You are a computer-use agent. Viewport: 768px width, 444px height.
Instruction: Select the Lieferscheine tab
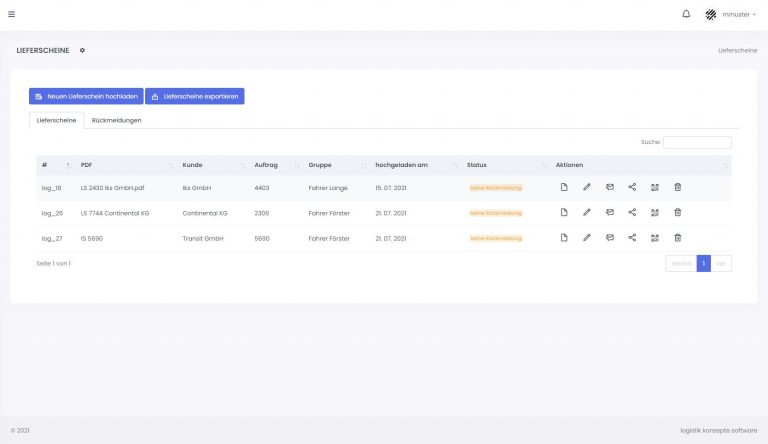tap(56, 120)
